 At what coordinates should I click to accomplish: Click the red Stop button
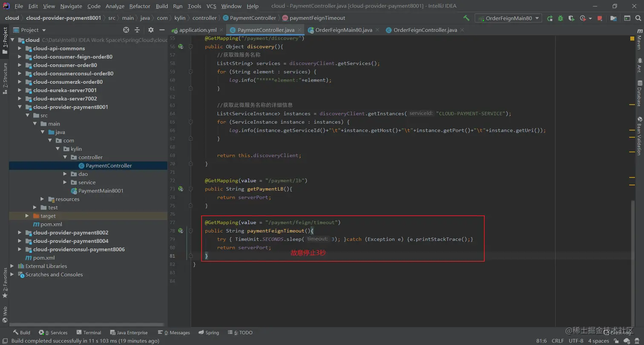(600, 18)
